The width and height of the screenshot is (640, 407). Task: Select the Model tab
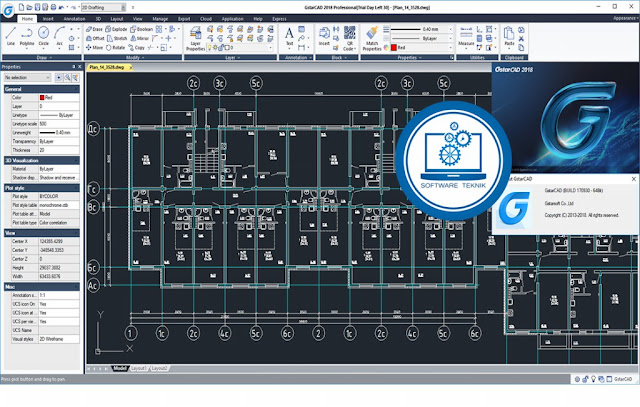[120, 368]
